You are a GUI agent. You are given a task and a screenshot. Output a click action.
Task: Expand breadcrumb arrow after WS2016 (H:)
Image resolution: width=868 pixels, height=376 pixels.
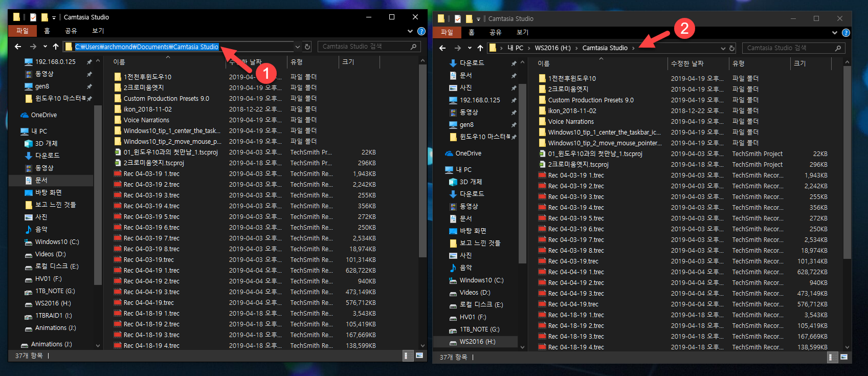coord(576,48)
